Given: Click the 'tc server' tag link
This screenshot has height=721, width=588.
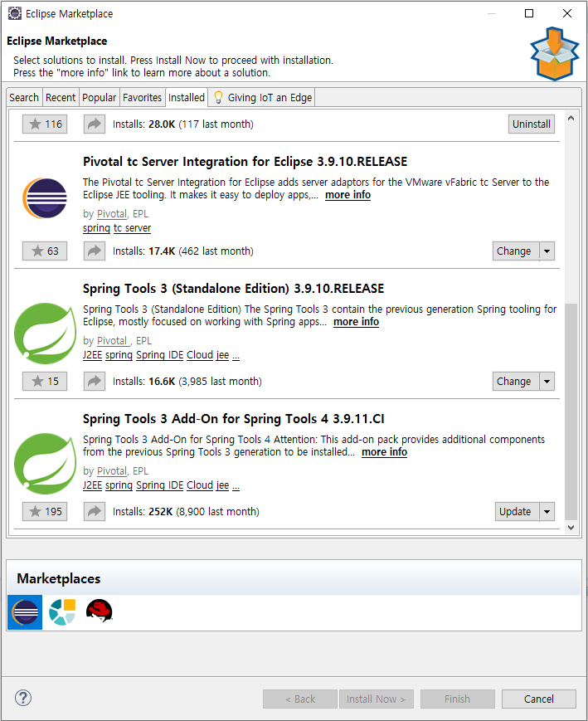Looking at the screenshot, I should pyautogui.click(x=132, y=228).
